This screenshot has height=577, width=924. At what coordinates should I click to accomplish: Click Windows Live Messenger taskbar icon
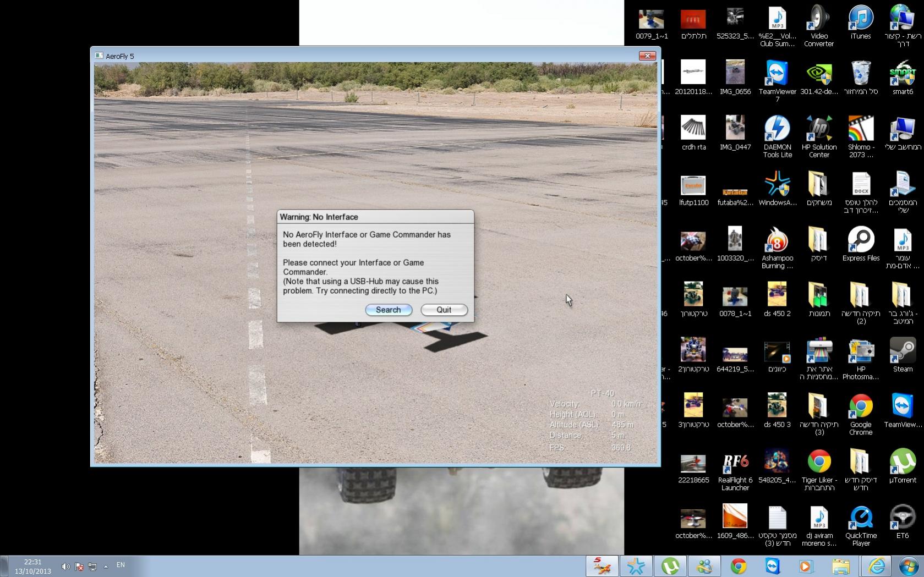click(x=704, y=566)
